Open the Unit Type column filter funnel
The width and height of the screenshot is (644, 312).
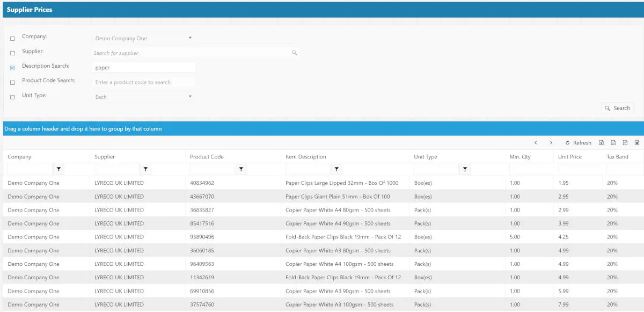(x=465, y=169)
